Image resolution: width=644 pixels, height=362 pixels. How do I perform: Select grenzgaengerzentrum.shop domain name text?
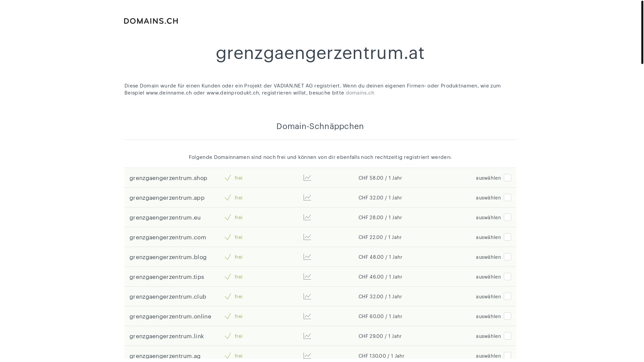(x=168, y=178)
